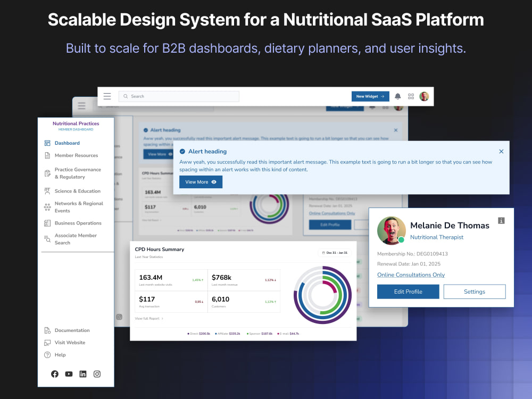Image resolution: width=532 pixels, height=399 pixels.
Task: Open the Facebook social icon
Action: (55, 374)
